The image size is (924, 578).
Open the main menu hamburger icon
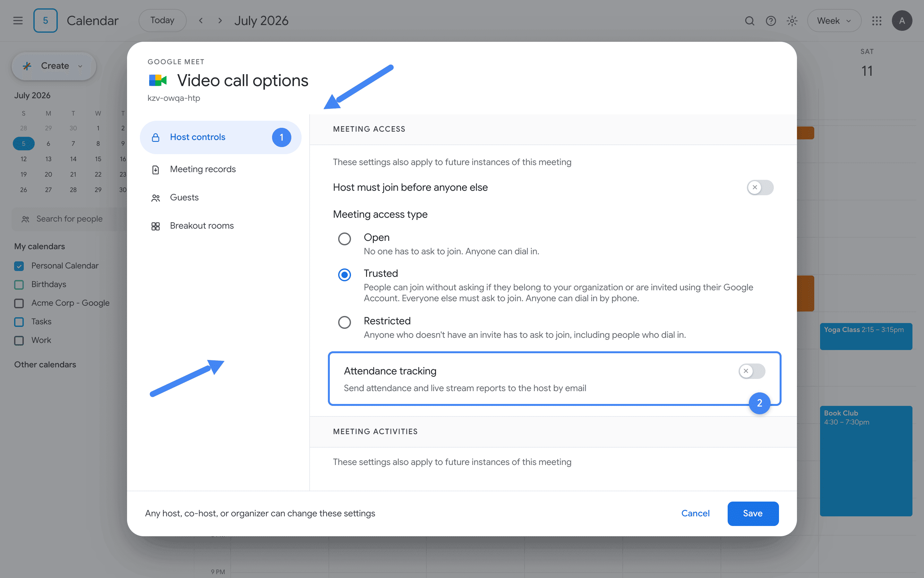(x=18, y=21)
